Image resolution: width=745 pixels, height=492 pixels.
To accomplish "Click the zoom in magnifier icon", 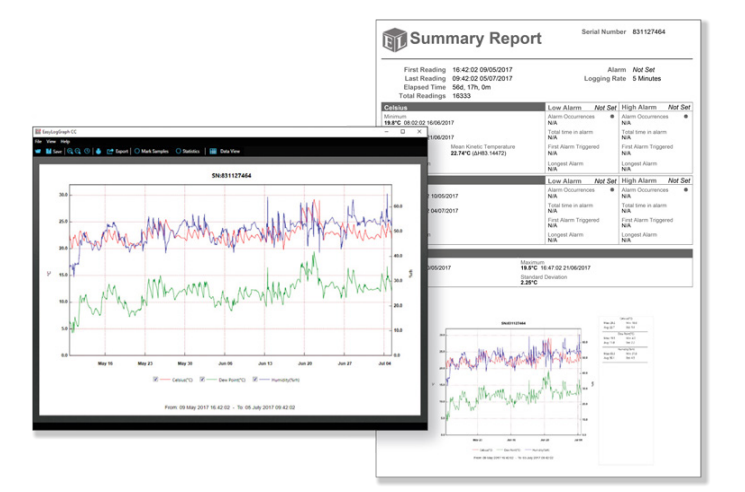I will pos(70,151).
